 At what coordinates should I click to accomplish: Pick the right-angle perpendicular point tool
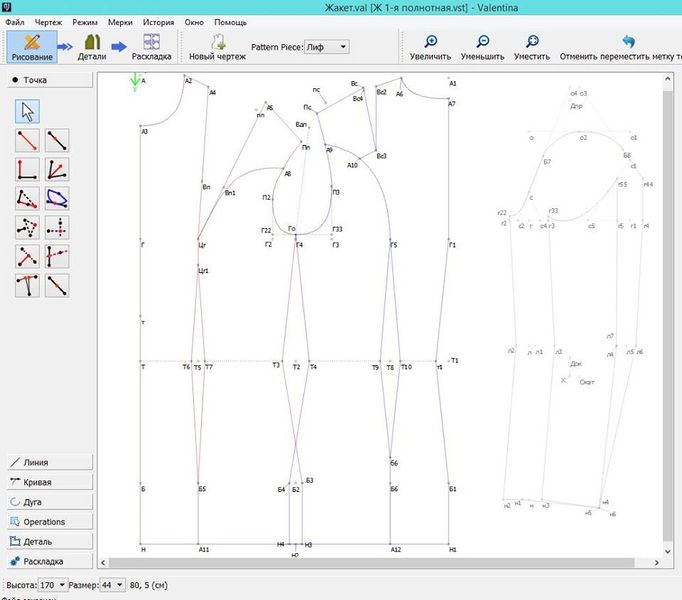(28, 169)
